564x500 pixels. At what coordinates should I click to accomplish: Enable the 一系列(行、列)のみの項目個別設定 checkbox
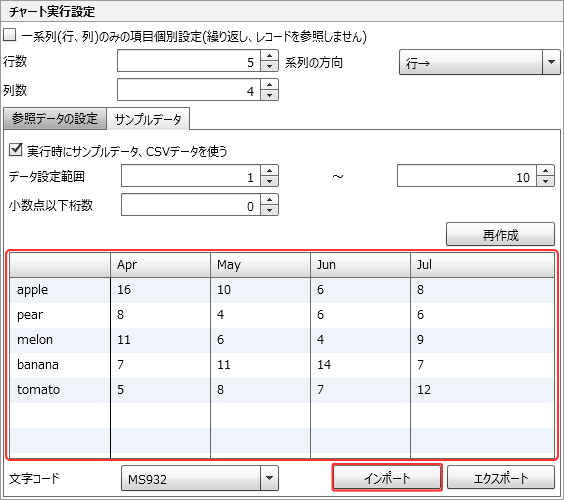(10, 35)
